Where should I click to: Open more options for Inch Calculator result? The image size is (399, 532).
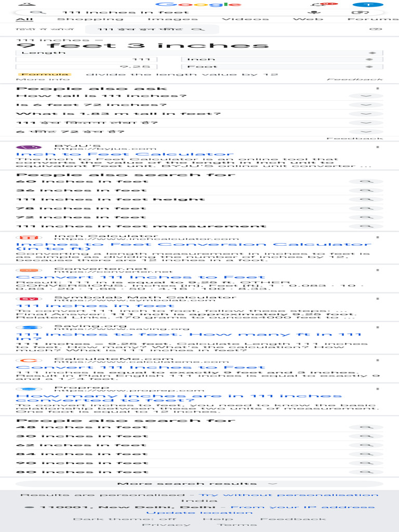click(x=378, y=237)
